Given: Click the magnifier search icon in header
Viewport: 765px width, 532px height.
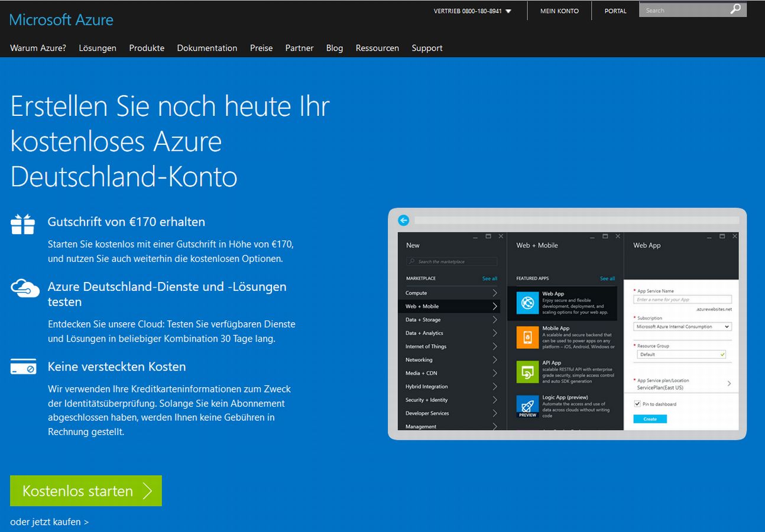Looking at the screenshot, I should pyautogui.click(x=735, y=9).
